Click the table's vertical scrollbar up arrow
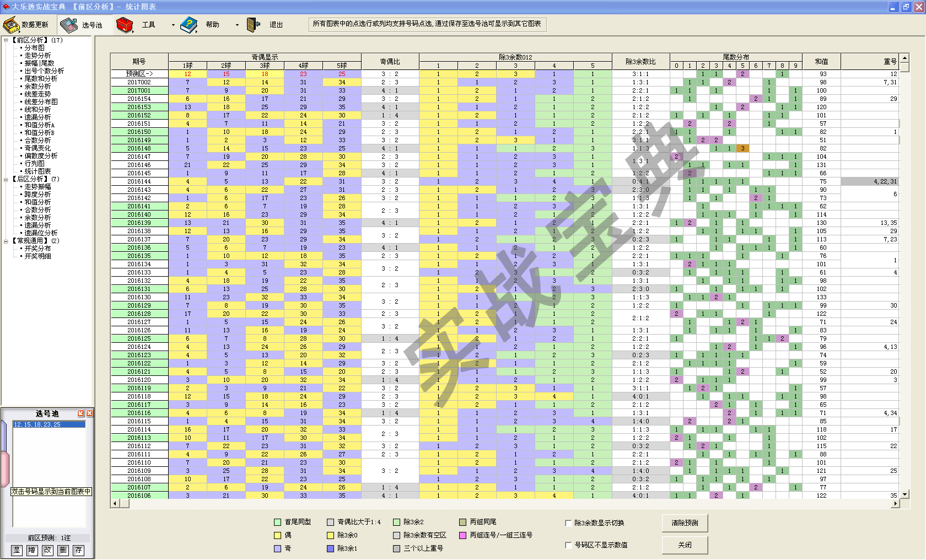926x560 pixels. tap(905, 57)
